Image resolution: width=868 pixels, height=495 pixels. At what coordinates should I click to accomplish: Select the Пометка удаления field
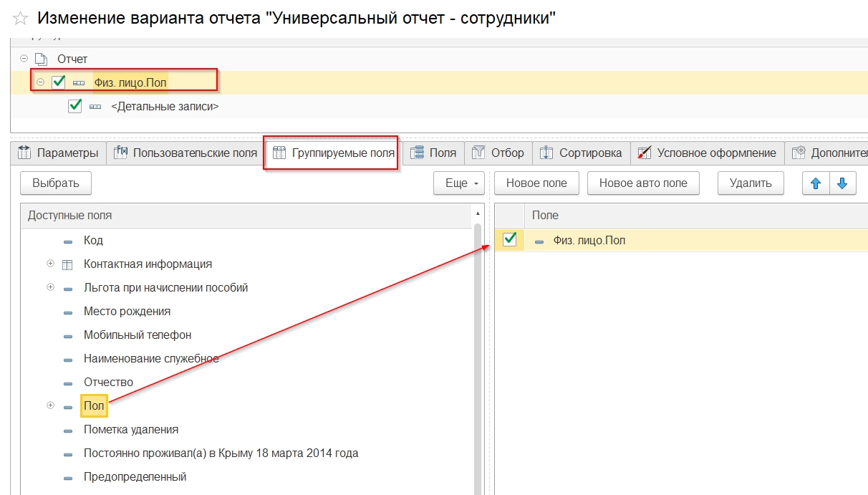[x=131, y=429]
